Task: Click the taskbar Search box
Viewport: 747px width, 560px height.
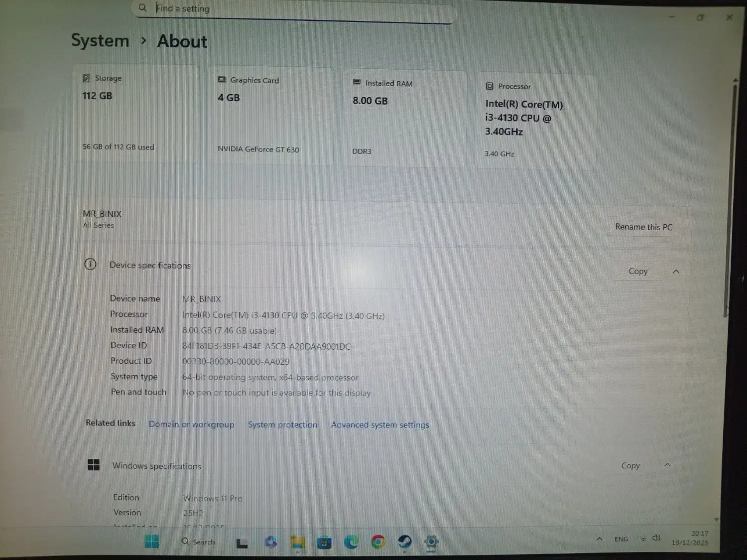Action: [199, 542]
